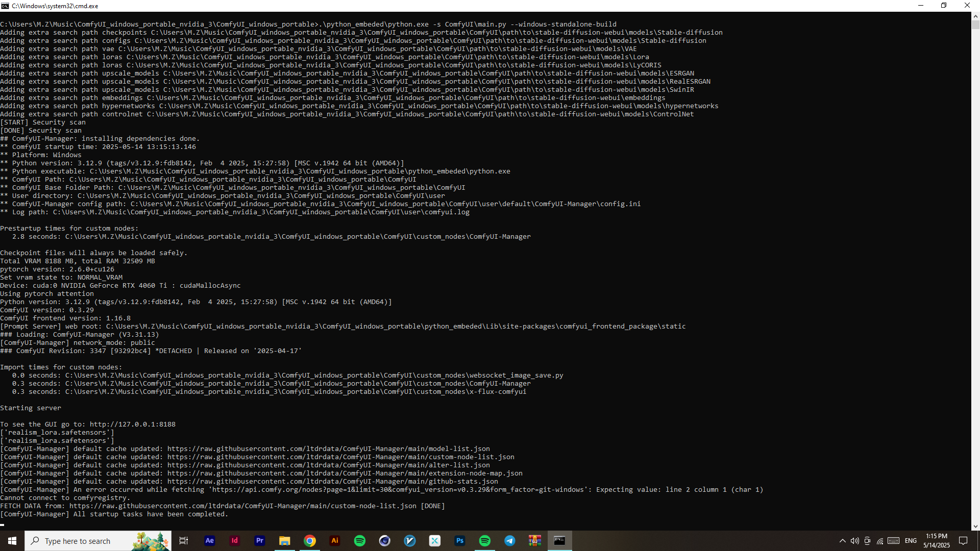Open Adobe Illustrator taskbar icon
The image size is (980, 551).
point(334,541)
